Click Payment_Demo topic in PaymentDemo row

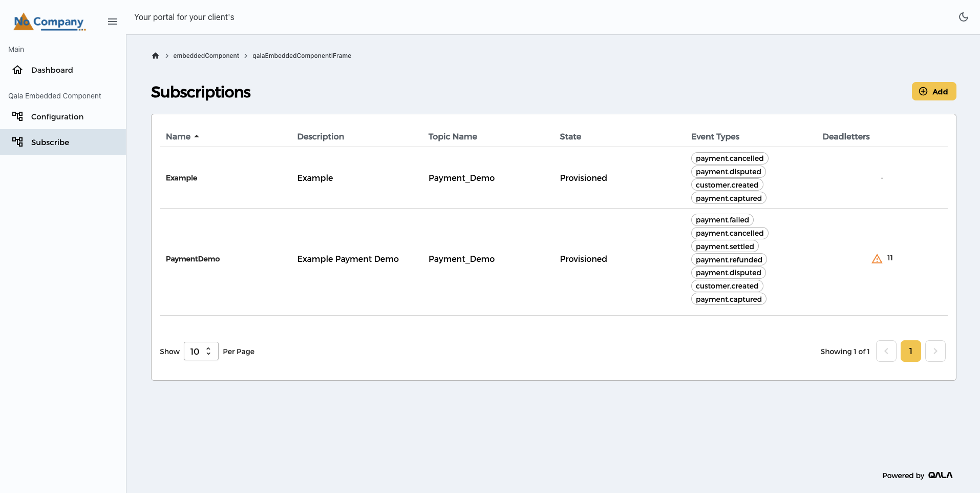tap(461, 259)
